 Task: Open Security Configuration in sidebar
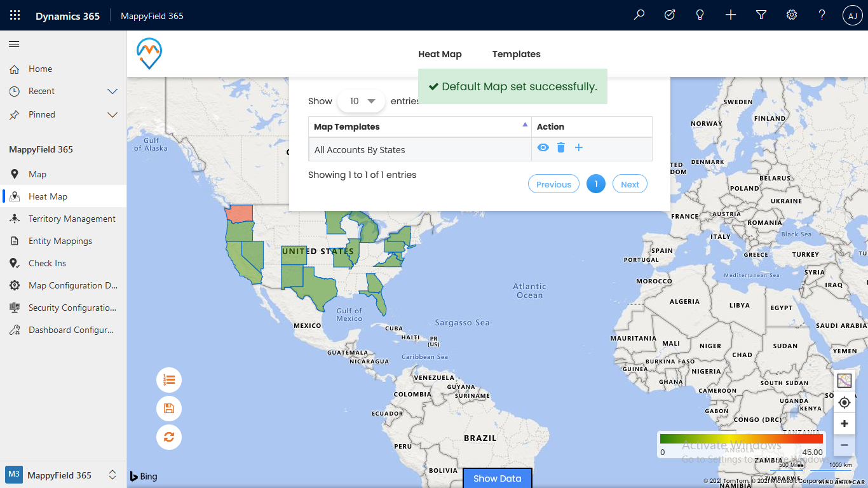tap(64, 308)
